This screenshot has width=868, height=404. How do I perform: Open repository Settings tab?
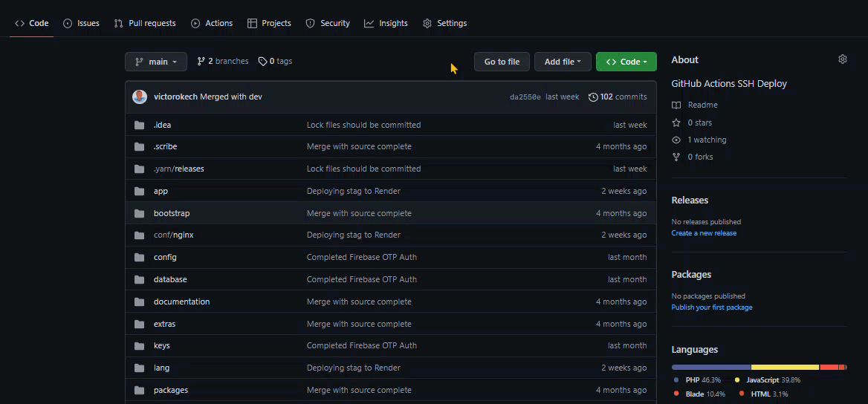[445, 23]
